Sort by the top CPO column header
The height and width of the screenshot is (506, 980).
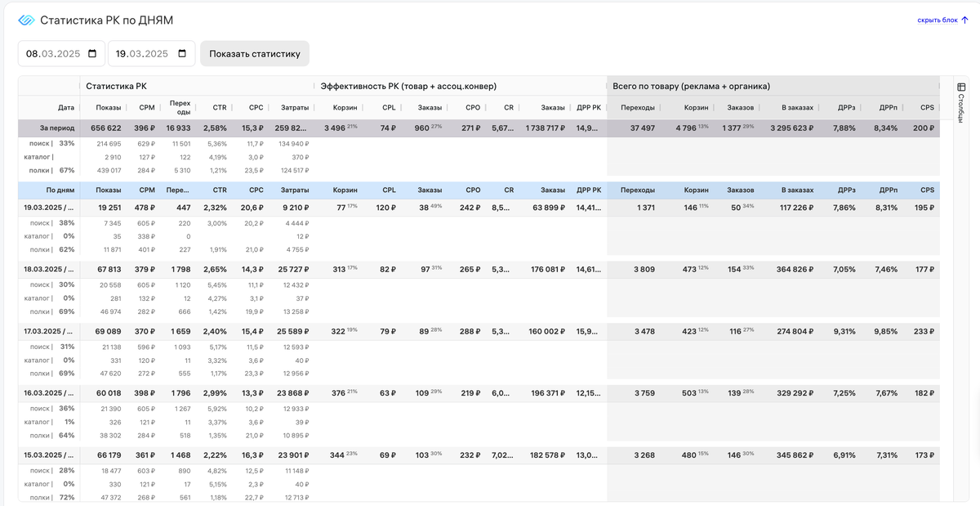pos(473,108)
